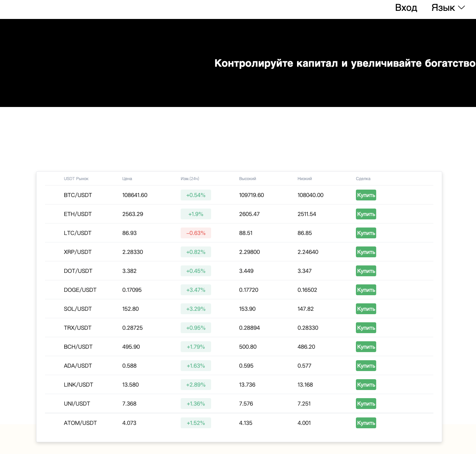Click the Высокий column header
476x454 pixels.
click(248, 179)
